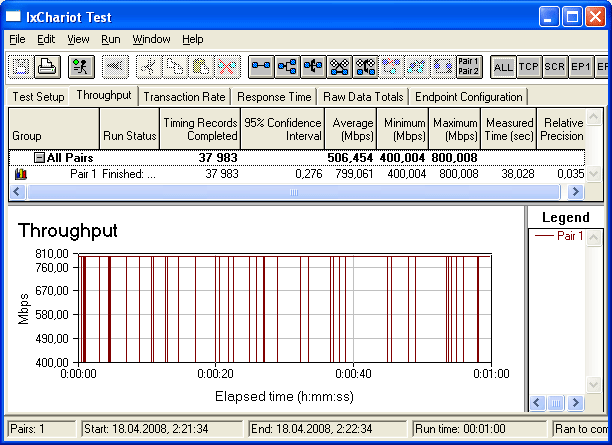Click Legend vertical scroll up arrow
The image size is (612, 445).
point(594,237)
